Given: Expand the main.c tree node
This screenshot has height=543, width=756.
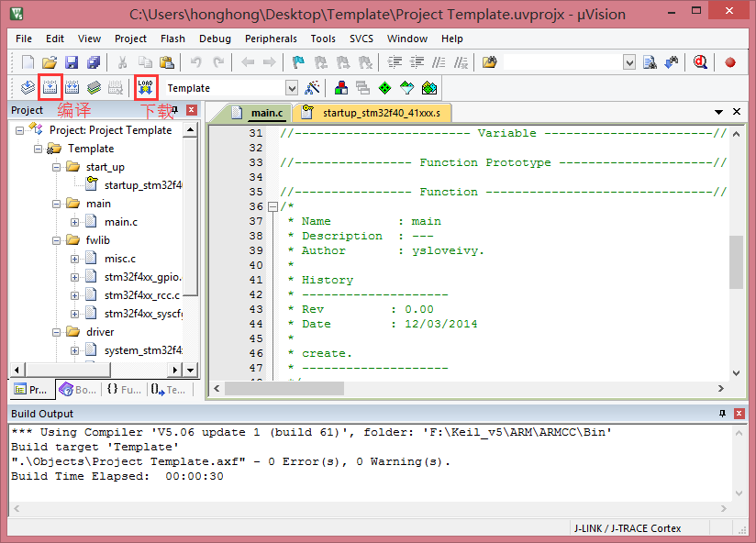Looking at the screenshot, I should (75, 222).
